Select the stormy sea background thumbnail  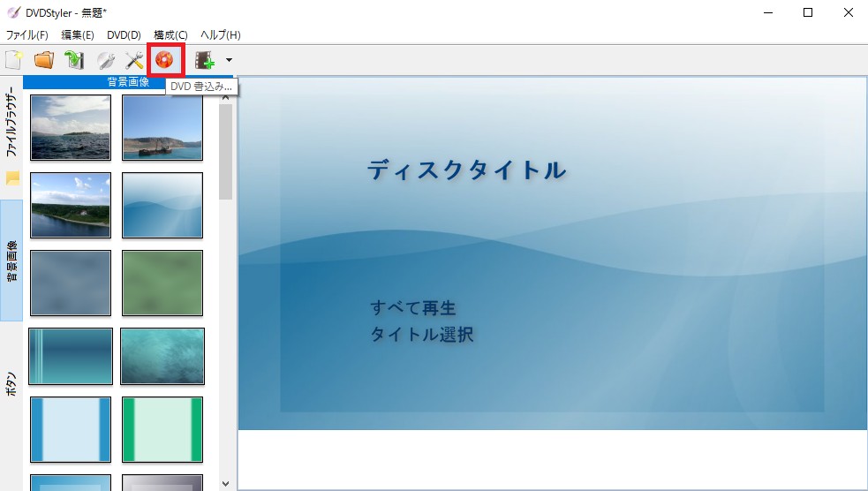point(71,127)
